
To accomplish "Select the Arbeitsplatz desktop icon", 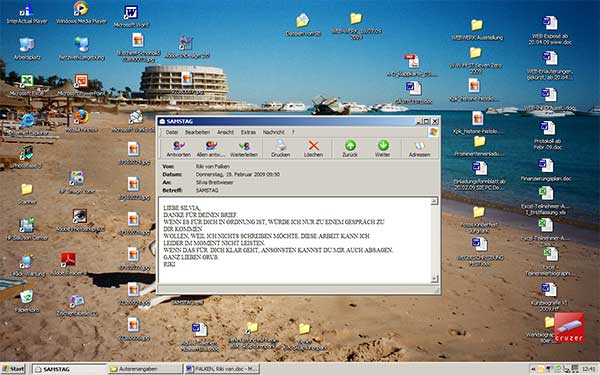I will coord(27,50).
